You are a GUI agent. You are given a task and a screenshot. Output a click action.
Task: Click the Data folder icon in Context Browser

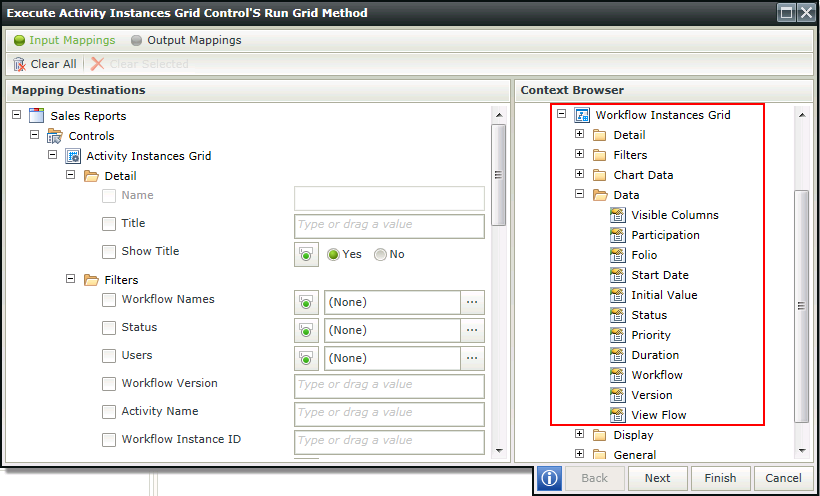(600, 195)
